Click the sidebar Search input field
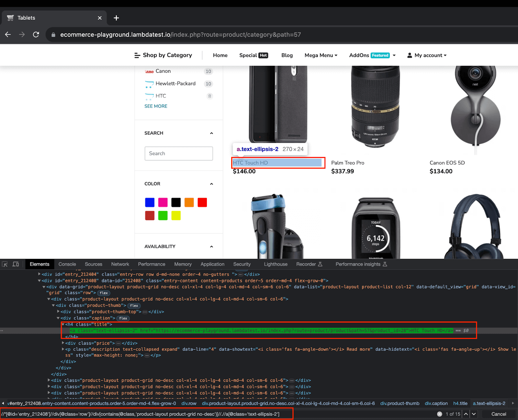The height and width of the screenshot is (420, 518). 178,153
